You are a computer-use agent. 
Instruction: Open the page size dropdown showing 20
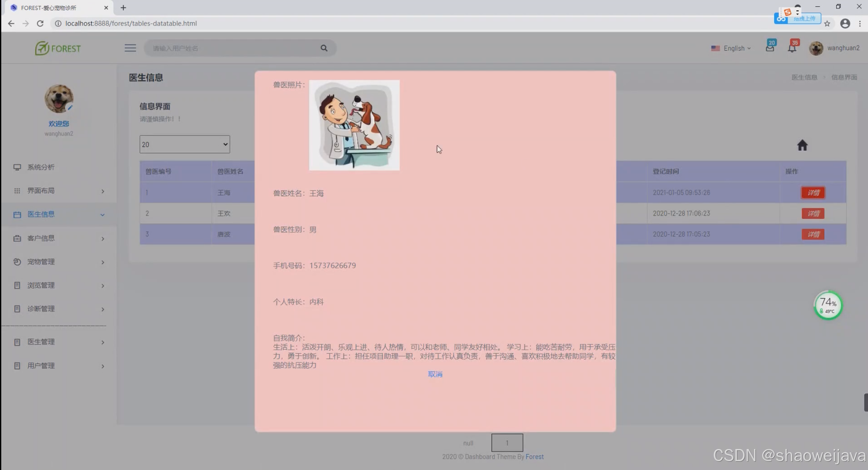tap(184, 144)
